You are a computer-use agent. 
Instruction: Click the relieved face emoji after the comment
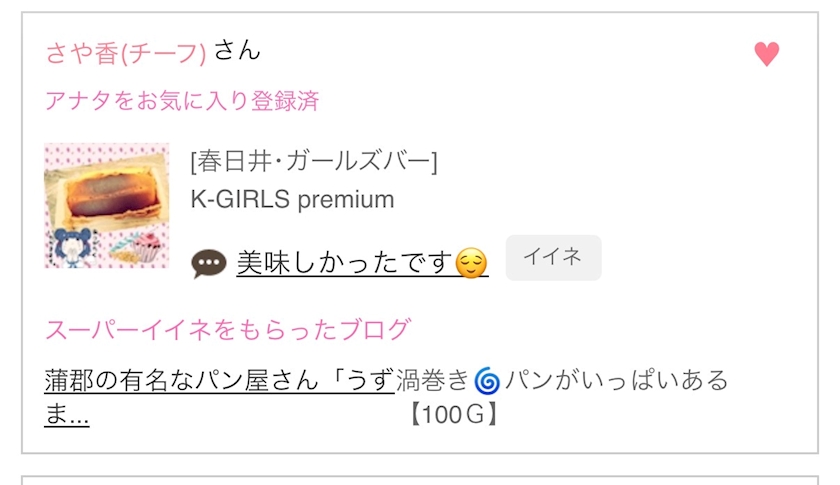pos(471,264)
